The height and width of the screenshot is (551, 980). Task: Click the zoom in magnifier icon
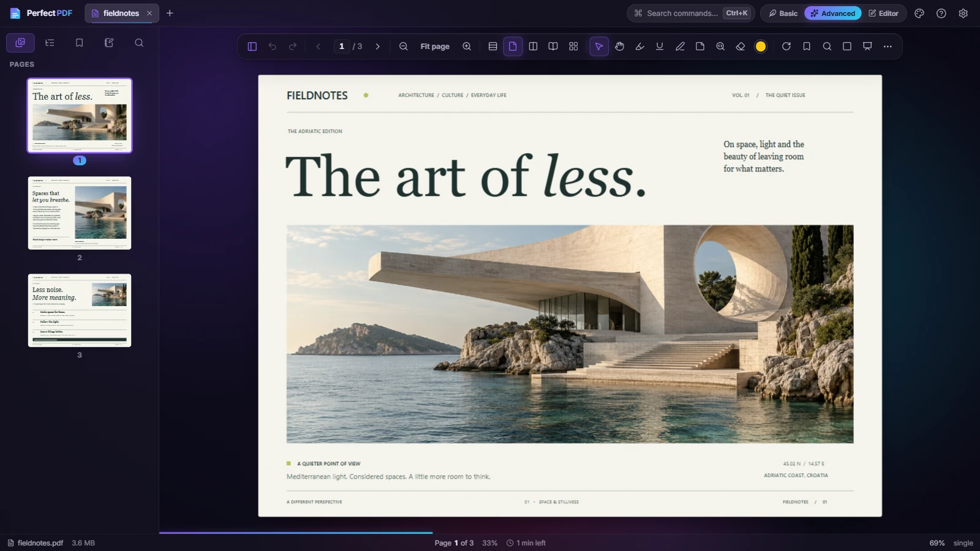click(x=467, y=47)
